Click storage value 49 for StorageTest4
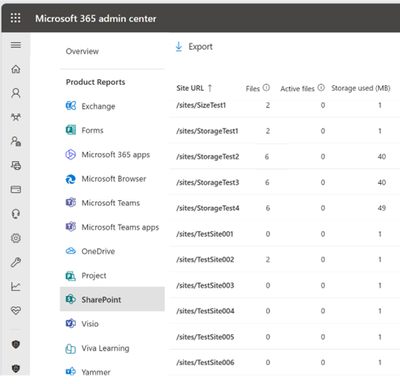Viewport: 400px width, 384px height. click(x=382, y=208)
